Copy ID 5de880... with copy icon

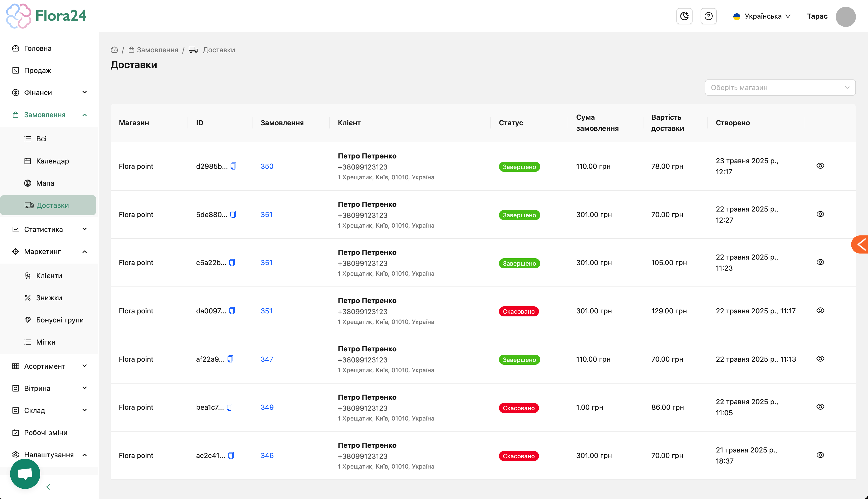(233, 215)
